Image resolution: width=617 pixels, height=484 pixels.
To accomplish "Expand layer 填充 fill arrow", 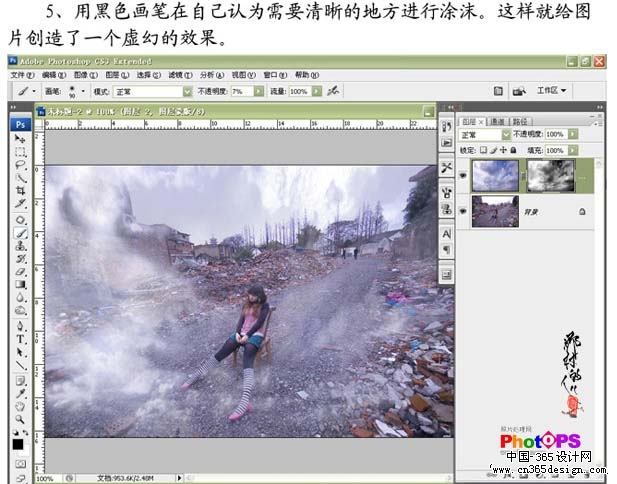I will tap(573, 150).
